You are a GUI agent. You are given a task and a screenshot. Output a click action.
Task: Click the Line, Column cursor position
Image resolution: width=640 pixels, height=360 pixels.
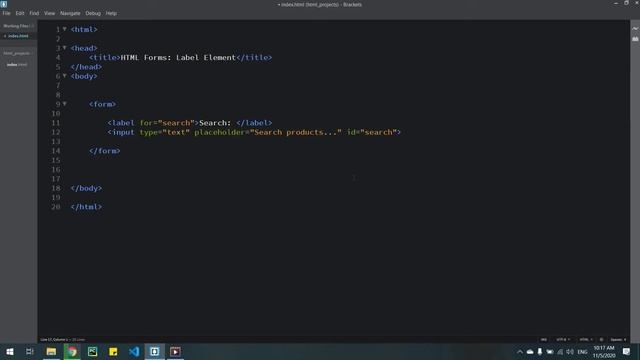coord(54,340)
